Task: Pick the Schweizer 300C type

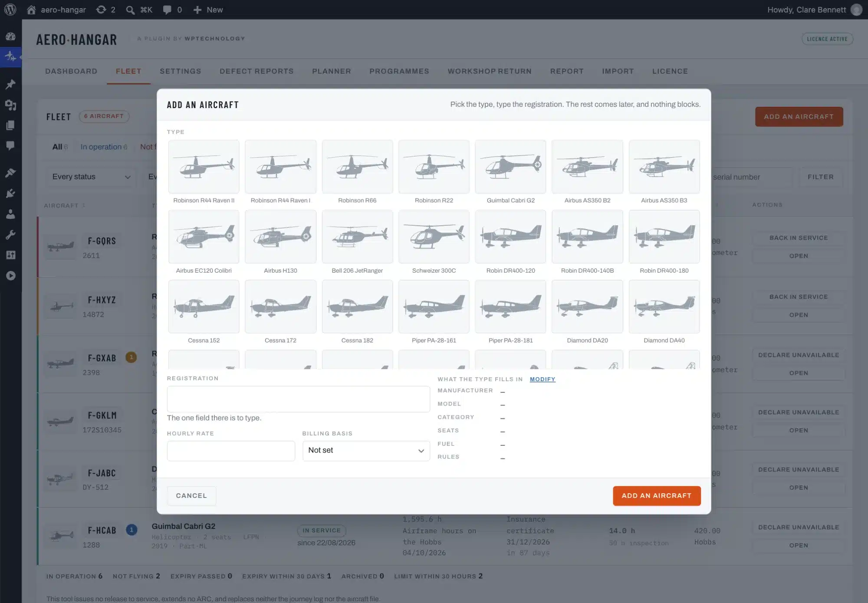Action: [434, 242]
